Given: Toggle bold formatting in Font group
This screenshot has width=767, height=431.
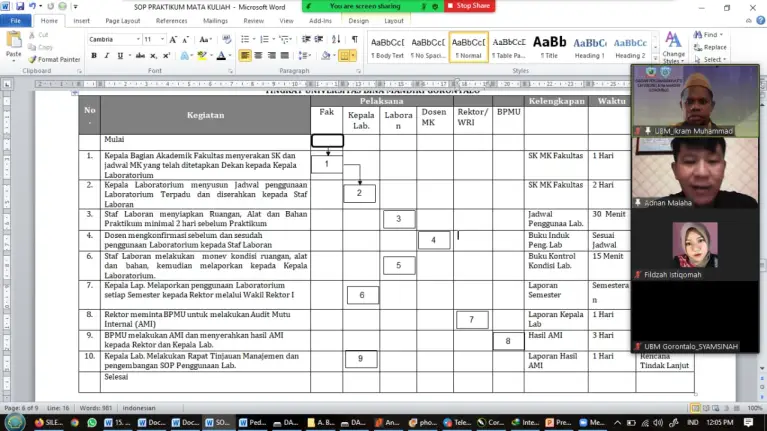Looking at the screenshot, I should pos(94,56).
